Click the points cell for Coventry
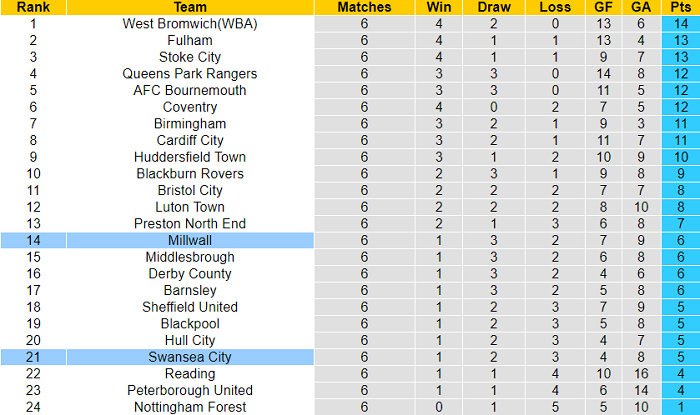 [679, 107]
